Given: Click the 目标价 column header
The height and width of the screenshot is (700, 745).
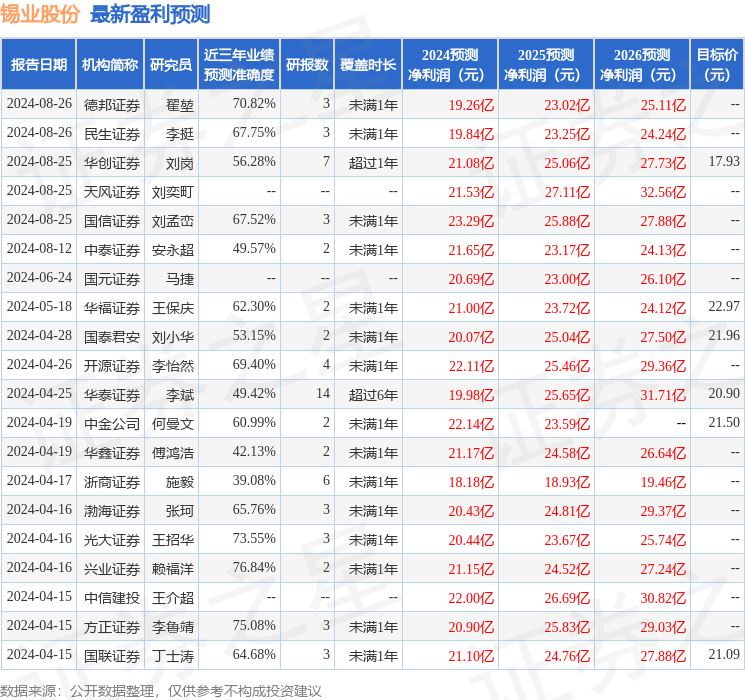Looking at the screenshot, I should (717, 65).
